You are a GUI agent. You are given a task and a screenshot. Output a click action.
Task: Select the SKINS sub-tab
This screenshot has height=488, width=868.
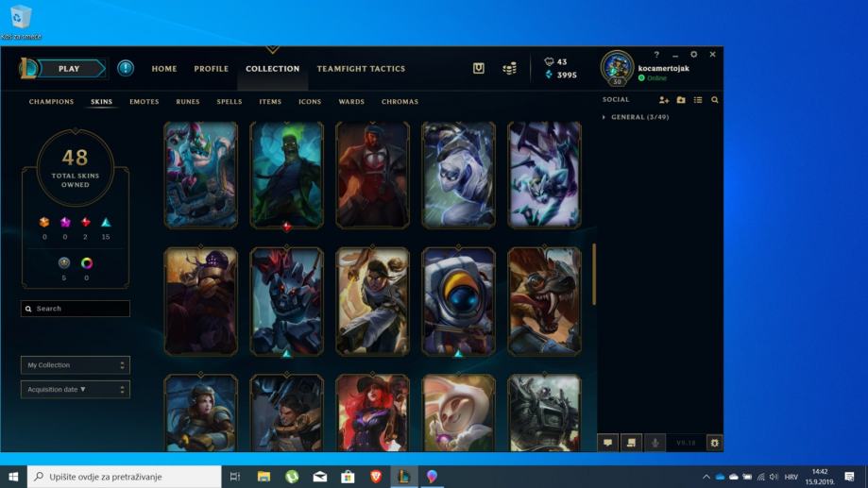(x=101, y=102)
